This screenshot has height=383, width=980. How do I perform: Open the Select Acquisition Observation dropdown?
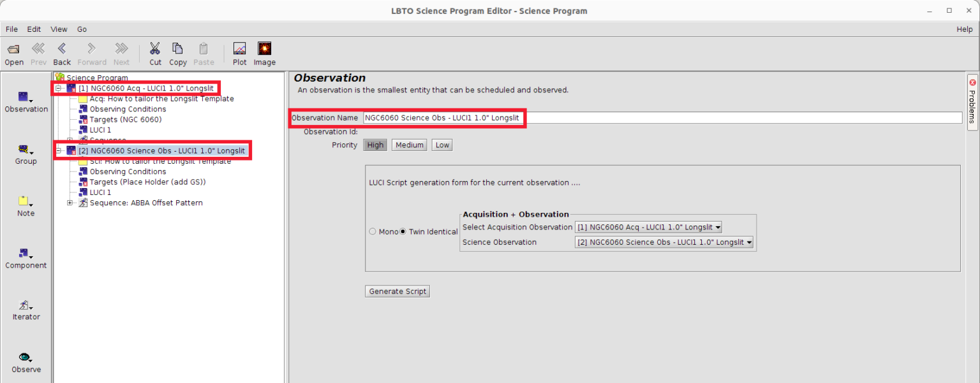(x=648, y=228)
